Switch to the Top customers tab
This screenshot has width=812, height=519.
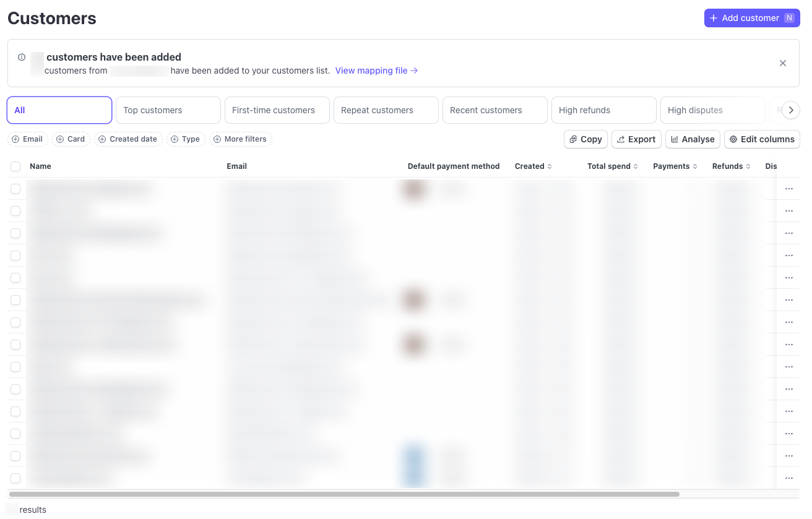click(x=168, y=110)
